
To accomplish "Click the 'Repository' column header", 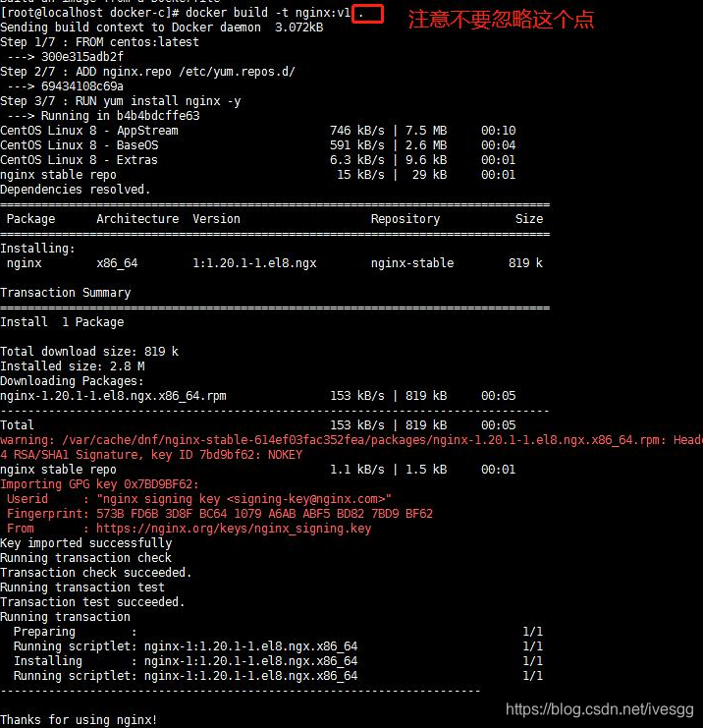I will [406, 219].
